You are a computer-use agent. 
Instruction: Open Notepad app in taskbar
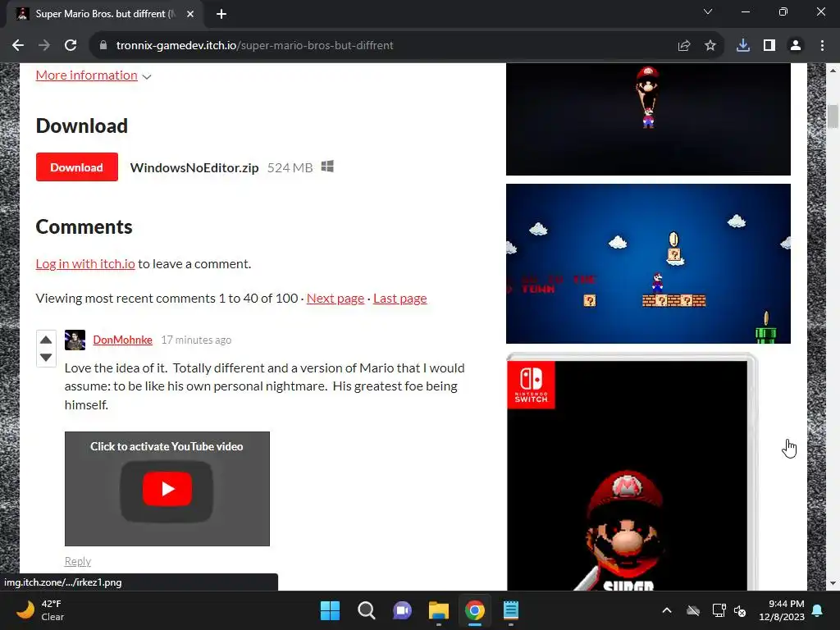[510, 610]
